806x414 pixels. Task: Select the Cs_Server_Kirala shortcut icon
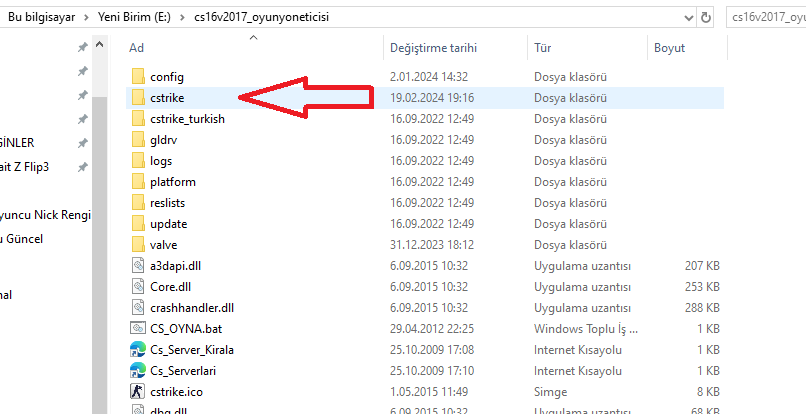coord(138,350)
